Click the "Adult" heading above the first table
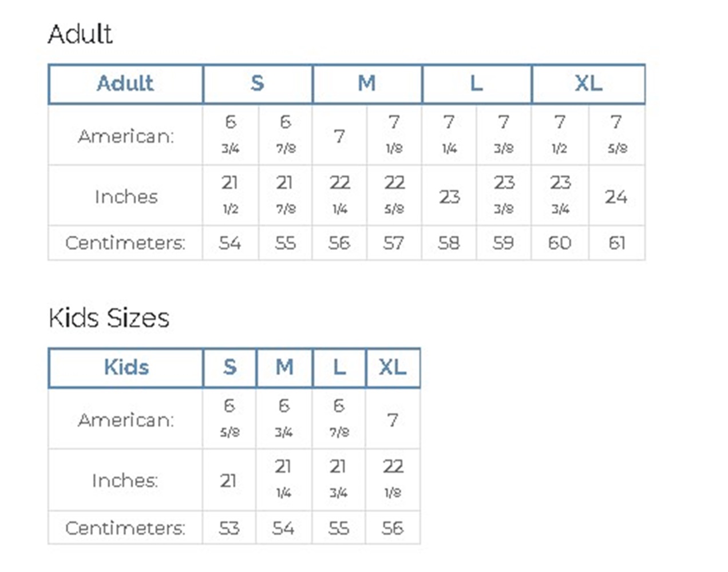728x572 pixels. click(80, 34)
